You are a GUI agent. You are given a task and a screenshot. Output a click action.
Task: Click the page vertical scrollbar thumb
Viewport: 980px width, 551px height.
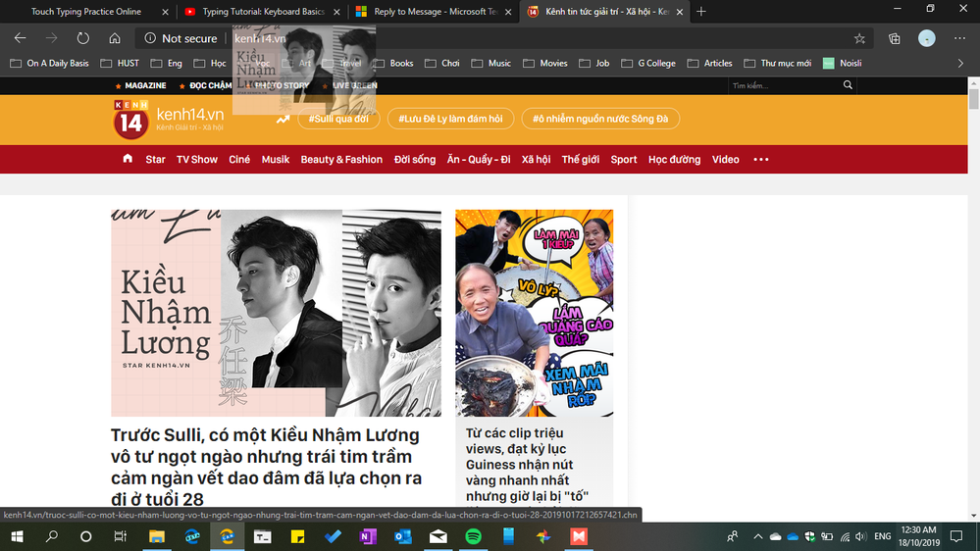974,99
